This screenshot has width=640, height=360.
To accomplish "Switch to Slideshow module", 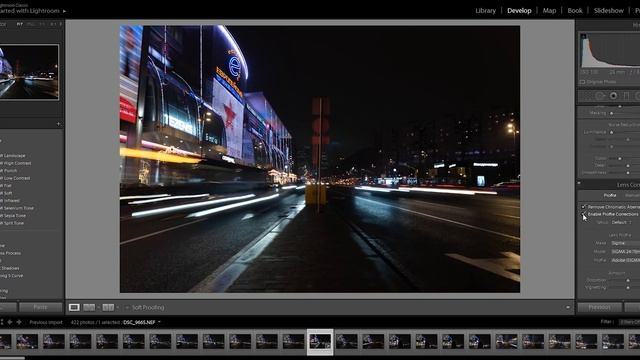I will [609, 11].
